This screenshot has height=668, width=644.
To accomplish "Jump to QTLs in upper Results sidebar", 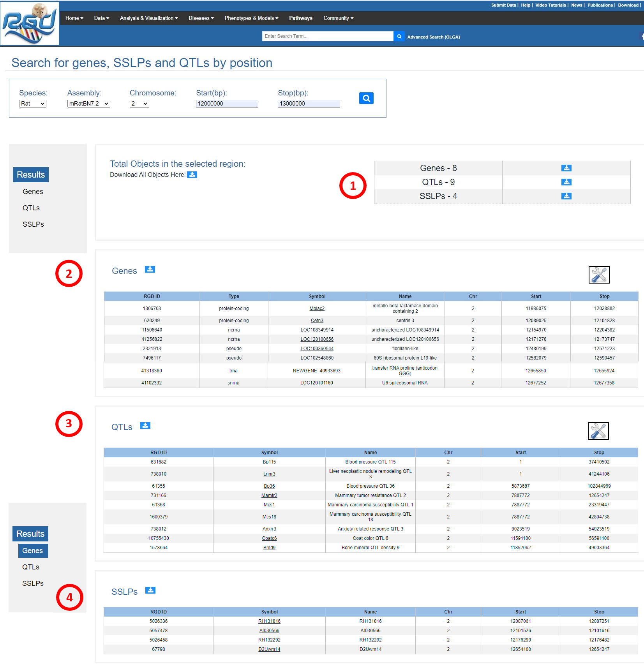I will pyautogui.click(x=31, y=208).
